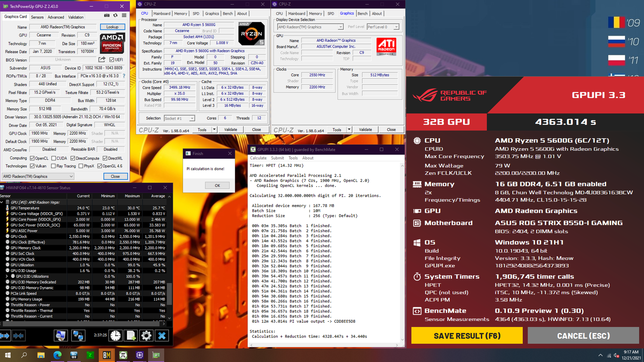This screenshot has width=644, height=362.
Task: Open Bench tab in CPU-Z Graphics window
Action: 363,13
